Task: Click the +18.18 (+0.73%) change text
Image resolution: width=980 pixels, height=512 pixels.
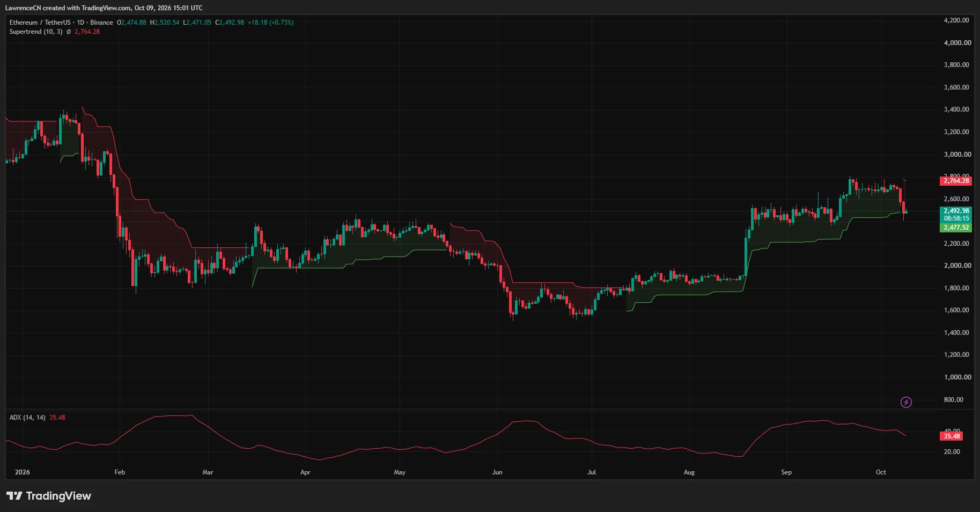Action: click(x=270, y=23)
